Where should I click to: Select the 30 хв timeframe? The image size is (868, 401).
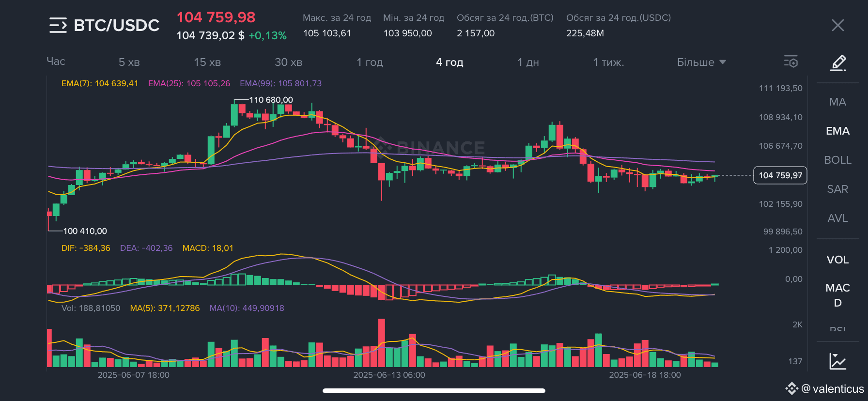pos(288,62)
